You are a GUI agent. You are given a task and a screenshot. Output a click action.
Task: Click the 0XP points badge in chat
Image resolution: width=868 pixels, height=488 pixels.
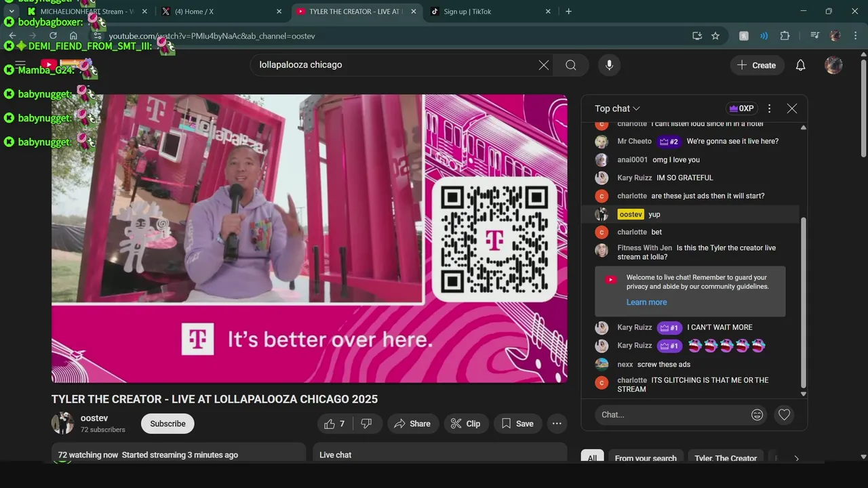click(741, 108)
